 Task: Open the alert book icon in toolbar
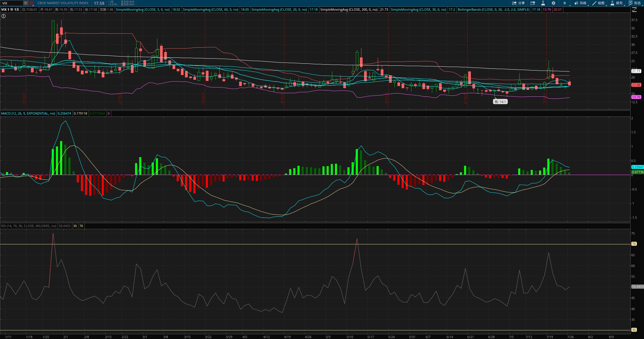tap(533, 3)
